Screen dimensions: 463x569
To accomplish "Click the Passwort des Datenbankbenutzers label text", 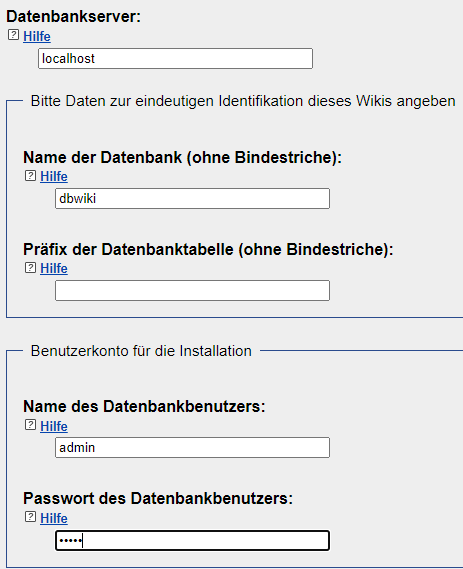I will 158,499.
